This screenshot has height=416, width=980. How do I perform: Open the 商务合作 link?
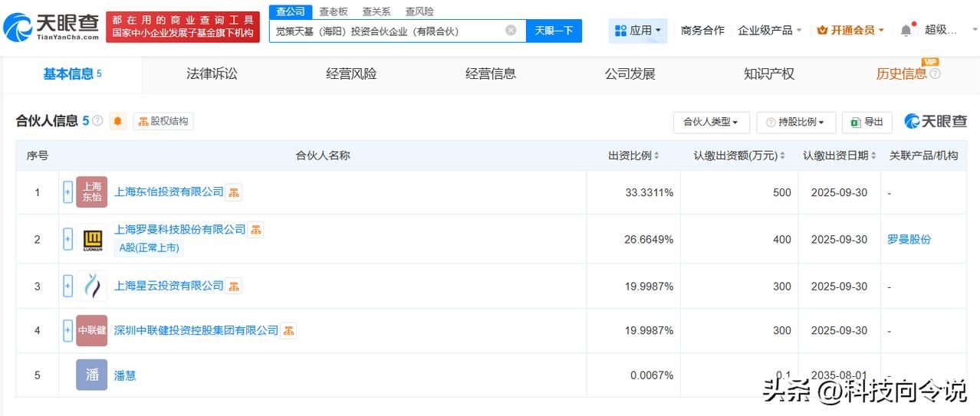(x=702, y=31)
